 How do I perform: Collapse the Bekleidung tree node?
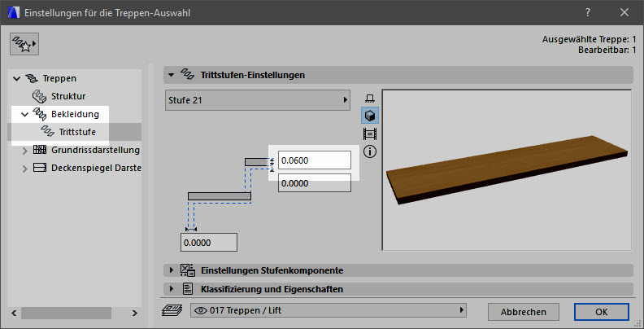[x=24, y=114]
